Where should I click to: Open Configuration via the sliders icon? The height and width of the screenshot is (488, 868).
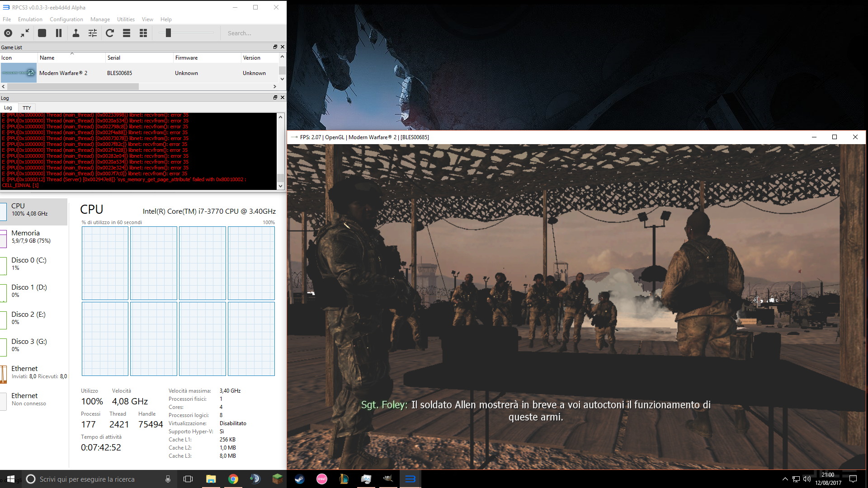point(93,33)
